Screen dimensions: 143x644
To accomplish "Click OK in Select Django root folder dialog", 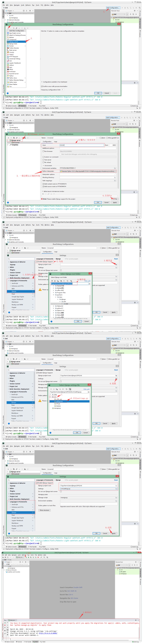I will click(78, 321).
